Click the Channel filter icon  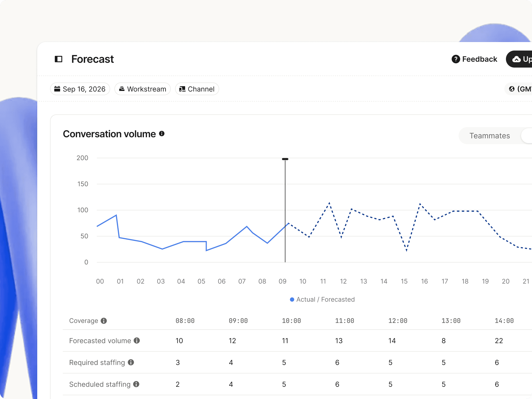(182, 89)
